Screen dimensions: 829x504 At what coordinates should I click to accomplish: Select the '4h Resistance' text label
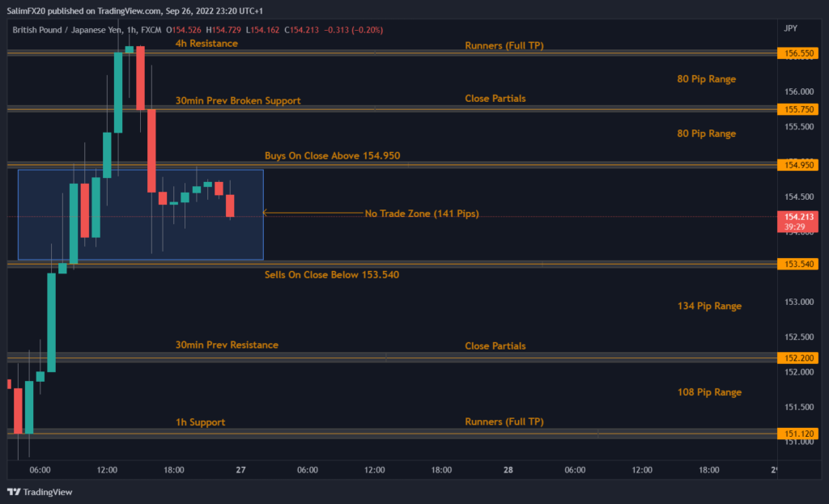tap(206, 43)
